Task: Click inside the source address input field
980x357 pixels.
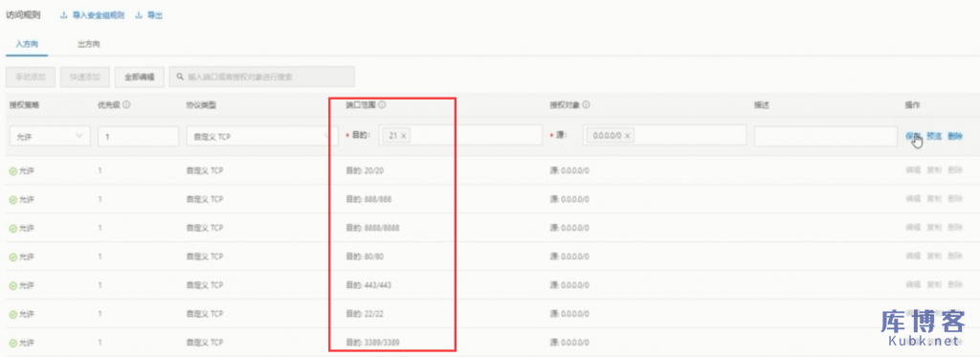Action: pos(665,136)
